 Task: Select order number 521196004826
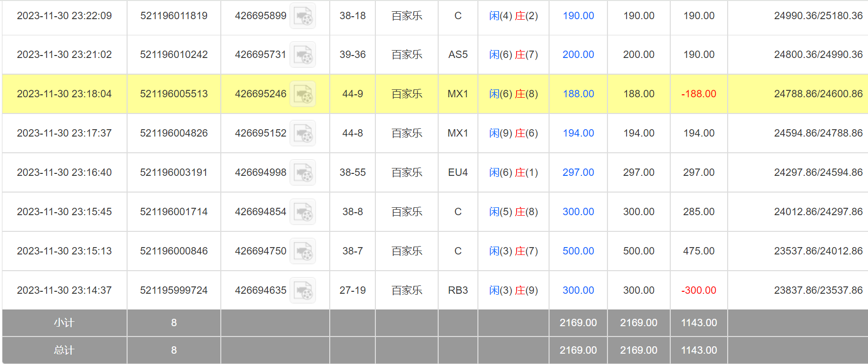click(174, 133)
